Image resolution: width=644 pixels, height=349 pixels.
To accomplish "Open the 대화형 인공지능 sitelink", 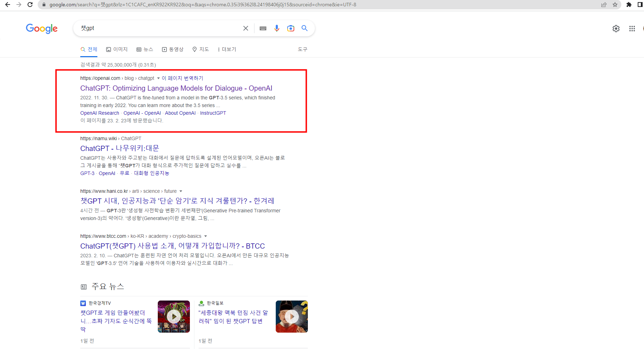I will (x=151, y=173).
